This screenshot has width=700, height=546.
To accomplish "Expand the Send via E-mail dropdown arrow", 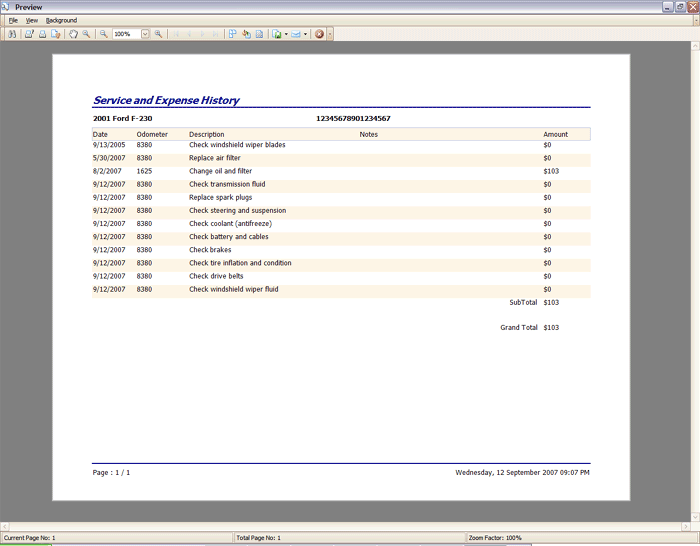I will tap(305, 34).
